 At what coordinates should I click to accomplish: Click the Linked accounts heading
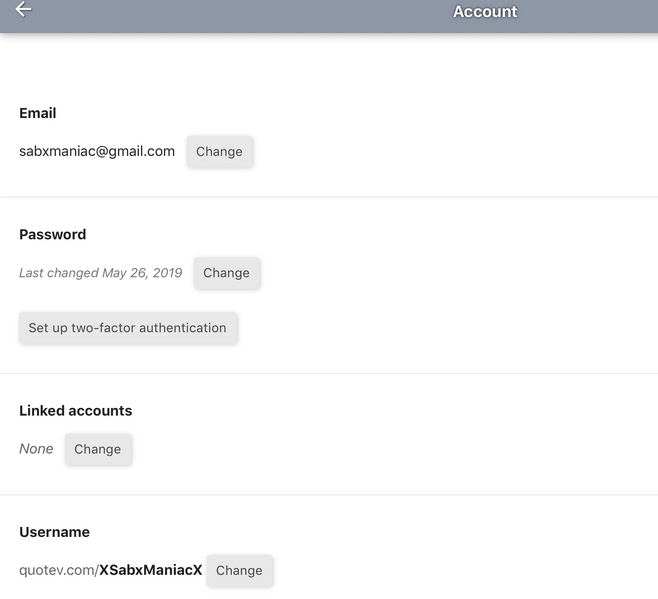pos(76,411)
